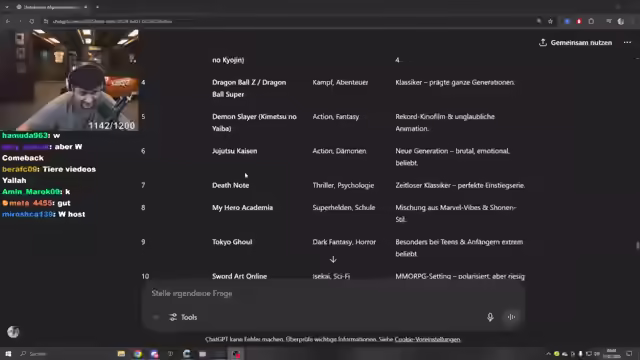The image size is (640, 360).
Task: Start voice mode with the waveform icon
Action: (x=511, y=317)
